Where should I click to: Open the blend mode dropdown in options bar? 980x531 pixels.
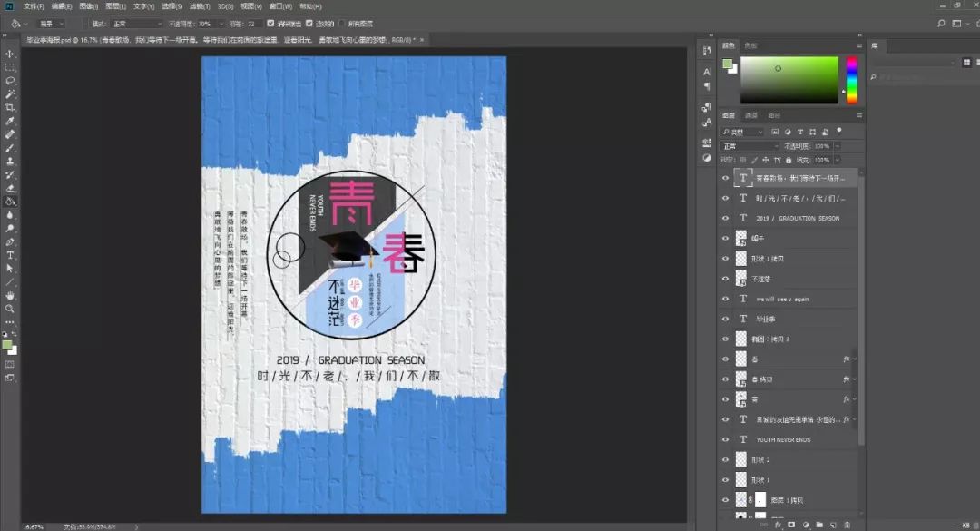pos(138,23)
